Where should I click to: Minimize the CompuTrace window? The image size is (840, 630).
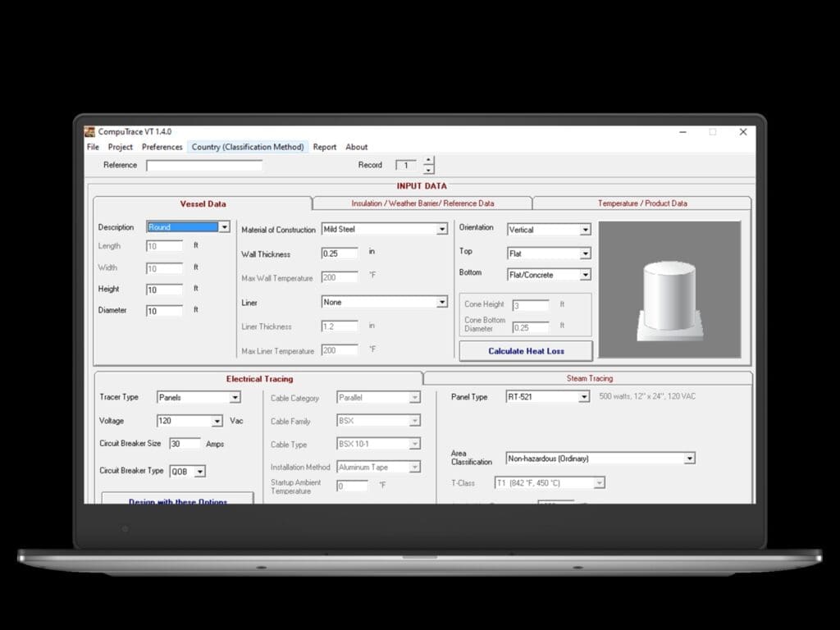point(682,132)
